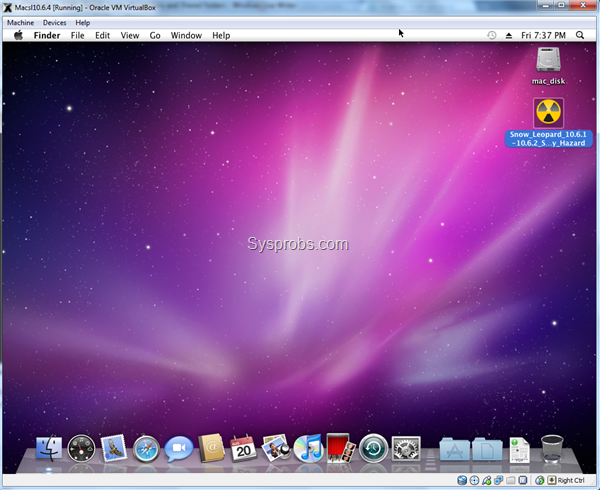Open Time Machine in the Dock

(x=373, y=448)
